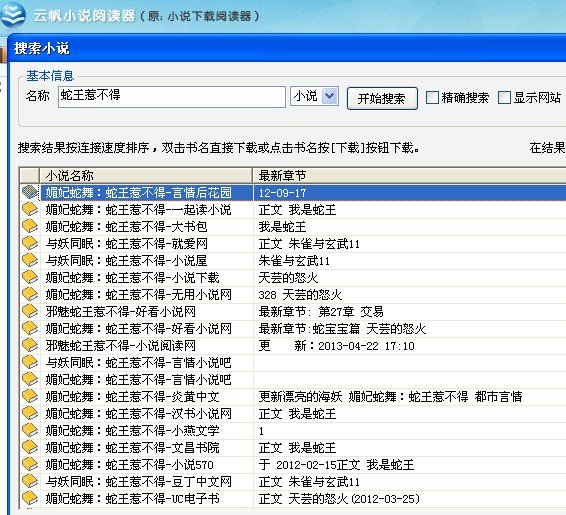Select 媚妃蛇舞：蛇王惹不得-小说下载 result
This screenshot has height=515, width=566.
click(132, 278)
